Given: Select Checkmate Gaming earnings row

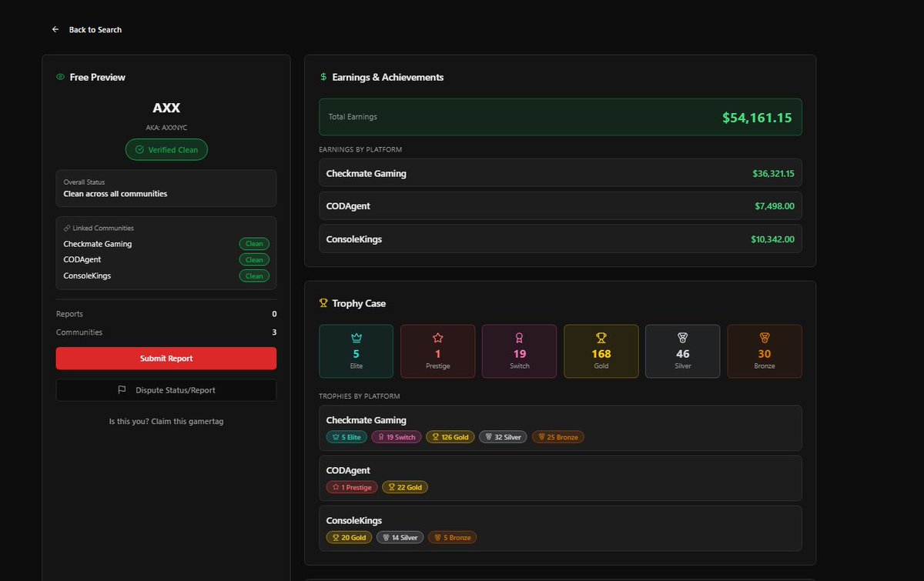Looking at the screenshot, I should (561, 173).
